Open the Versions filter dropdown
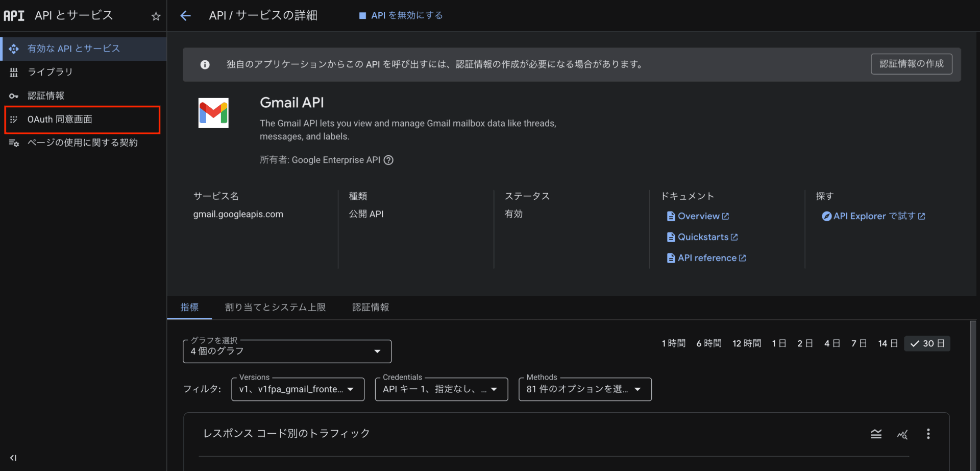Image resolution: width=980 pixels, height=471 pixels. [298, 389]
